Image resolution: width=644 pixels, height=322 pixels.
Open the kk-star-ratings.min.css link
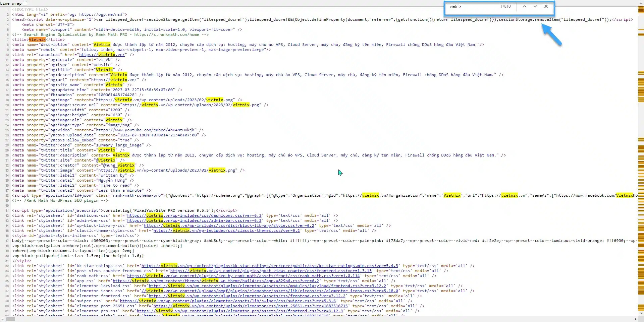point(270,266)
